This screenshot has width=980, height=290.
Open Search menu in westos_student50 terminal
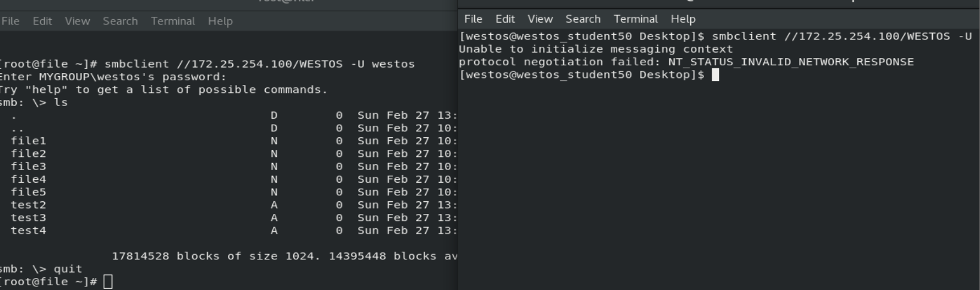click(x=582, y=19)
